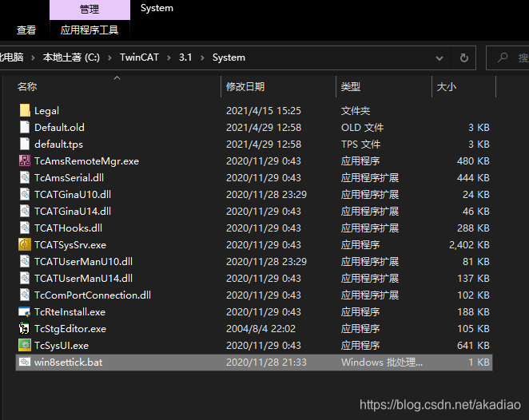Click the 文件夹 type cell

coord(356,110)
